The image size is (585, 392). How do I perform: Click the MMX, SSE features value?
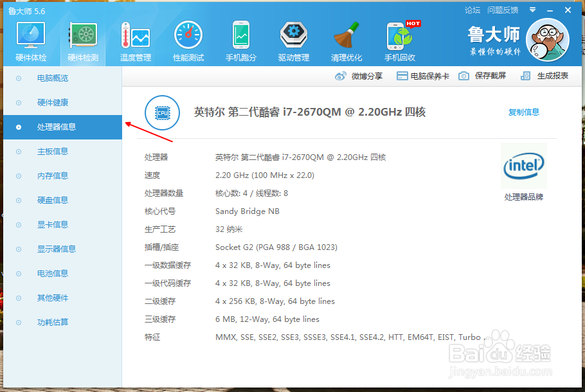350,337
